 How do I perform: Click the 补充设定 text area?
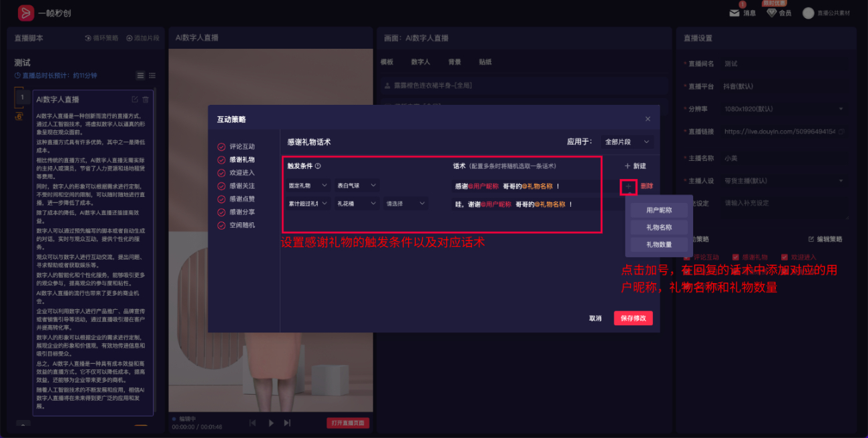coord(785,208)
